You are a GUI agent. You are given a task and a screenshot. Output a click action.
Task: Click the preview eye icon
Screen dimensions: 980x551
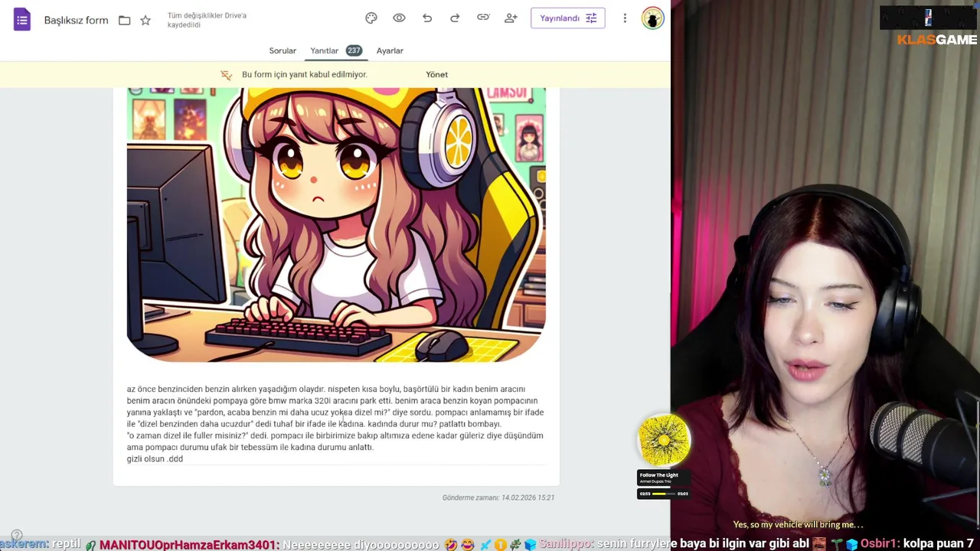(399, 18)
